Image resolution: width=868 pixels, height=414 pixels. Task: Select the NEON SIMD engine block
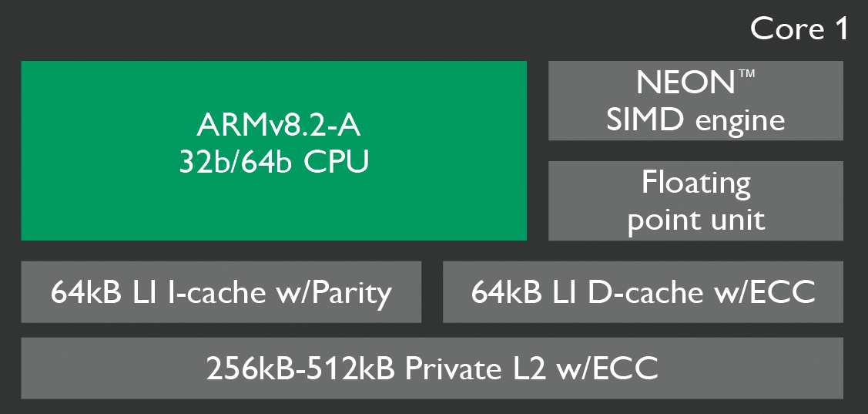click(695, 101)
